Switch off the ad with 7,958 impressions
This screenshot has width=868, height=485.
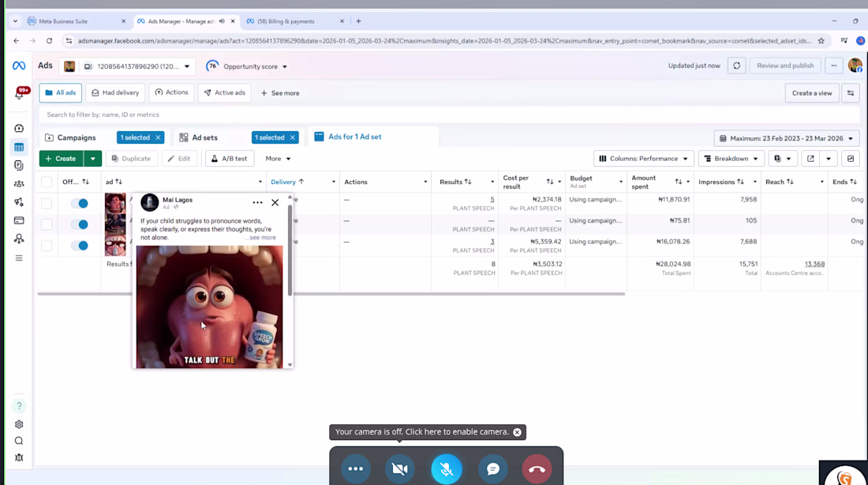pyautogui.click(x=80, y=204)
